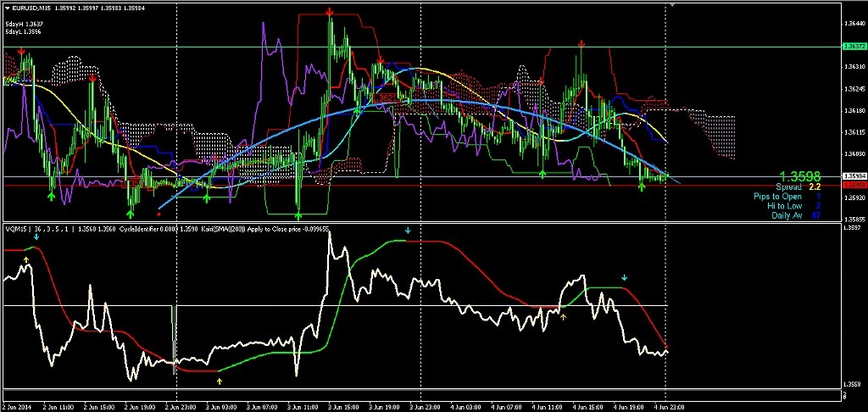Click the 5dayL 1.3596 label
This screenshot has width=868, height=412.
pyautogui.click(x=24, y=32)
